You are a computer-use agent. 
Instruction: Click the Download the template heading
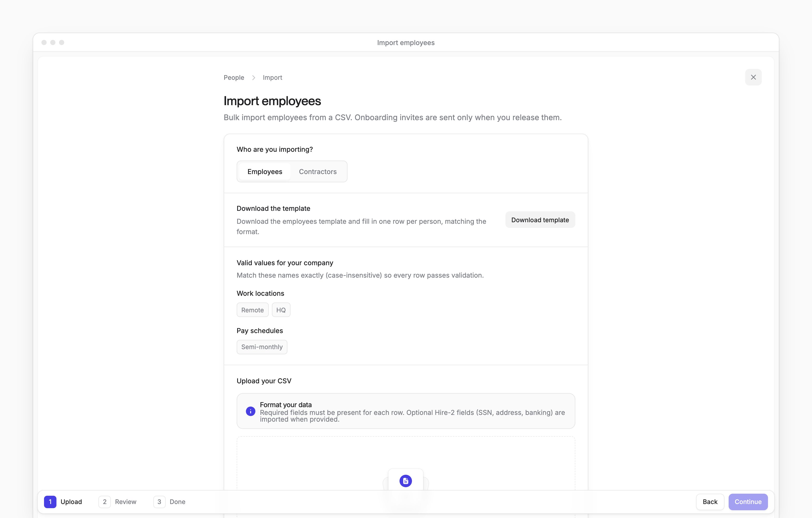[x=273, y=208]
